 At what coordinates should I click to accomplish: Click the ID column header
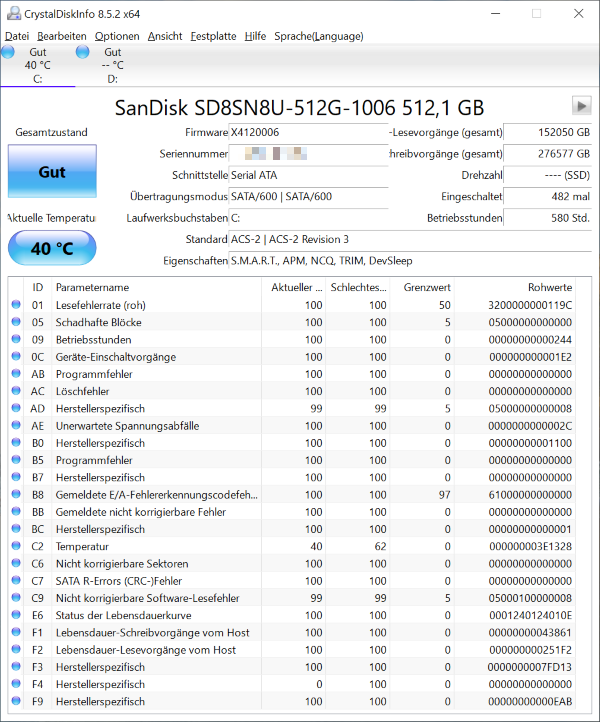(38, 287)
